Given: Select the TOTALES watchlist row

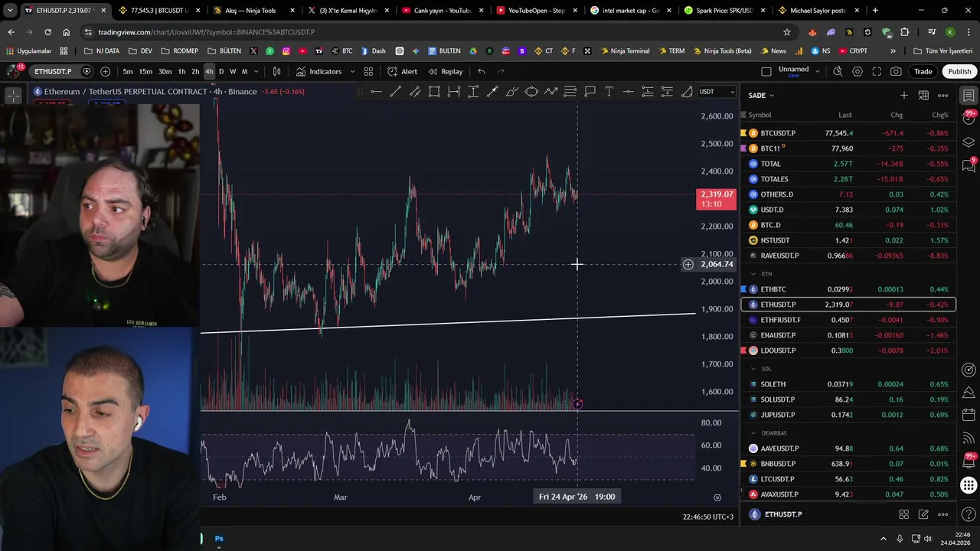Looking at the screenshot, I should pyautogui.click(x=848, y=179).
